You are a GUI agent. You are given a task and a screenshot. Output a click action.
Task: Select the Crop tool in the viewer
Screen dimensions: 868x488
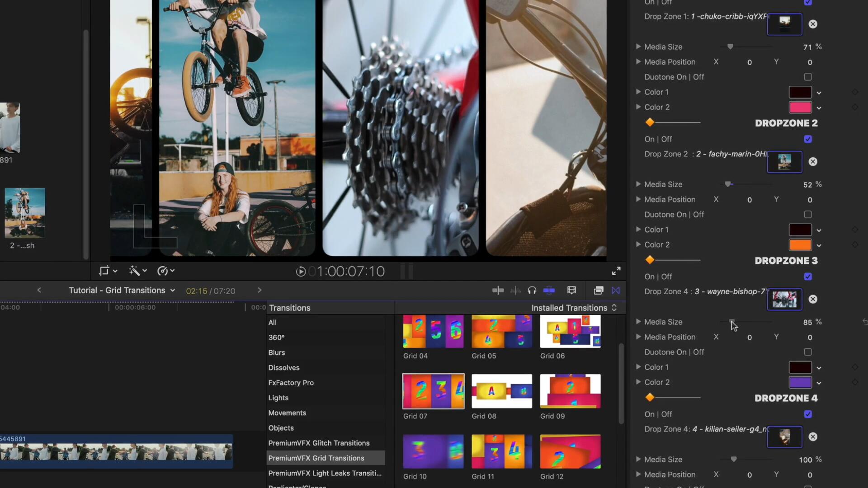coord(105,270)
